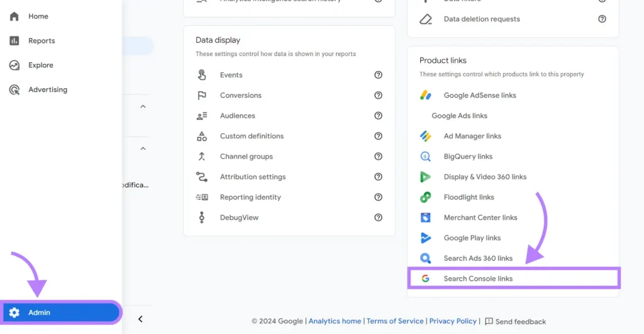Open help for Conversions
Image resolution: width=644 pixels, height=334 pixels.
[378, 96]
